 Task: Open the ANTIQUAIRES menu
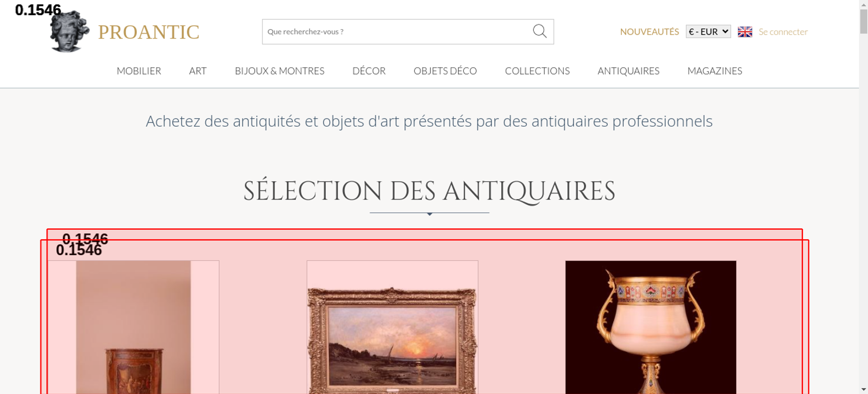[x=628, y=71]
